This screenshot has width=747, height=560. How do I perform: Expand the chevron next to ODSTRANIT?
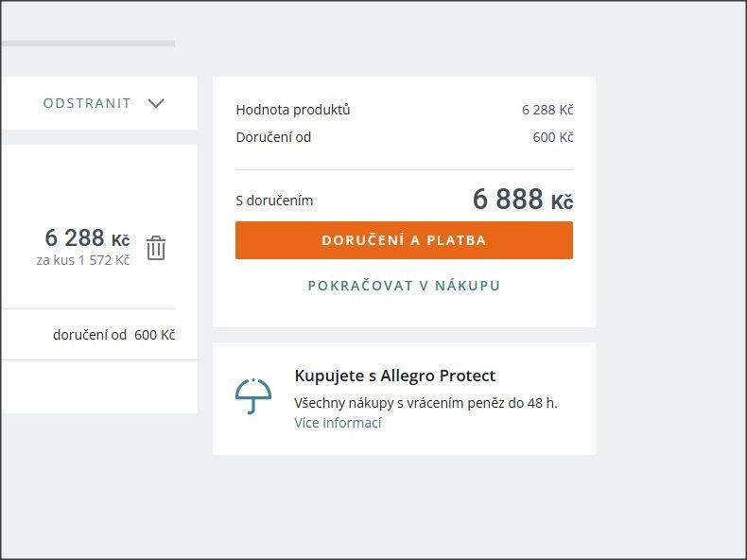pos(156,103)
